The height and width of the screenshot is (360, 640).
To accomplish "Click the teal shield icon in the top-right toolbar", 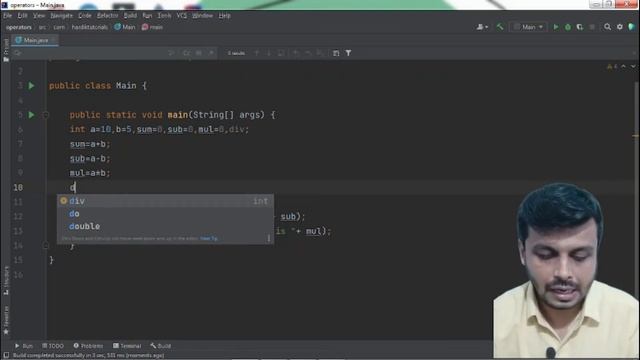I will pos(631,27).
